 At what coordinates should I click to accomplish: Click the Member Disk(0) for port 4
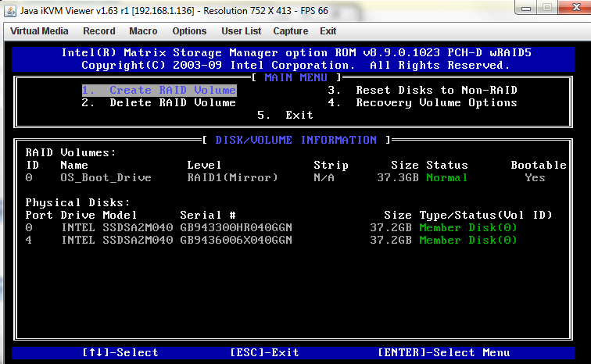pos(468,240)
